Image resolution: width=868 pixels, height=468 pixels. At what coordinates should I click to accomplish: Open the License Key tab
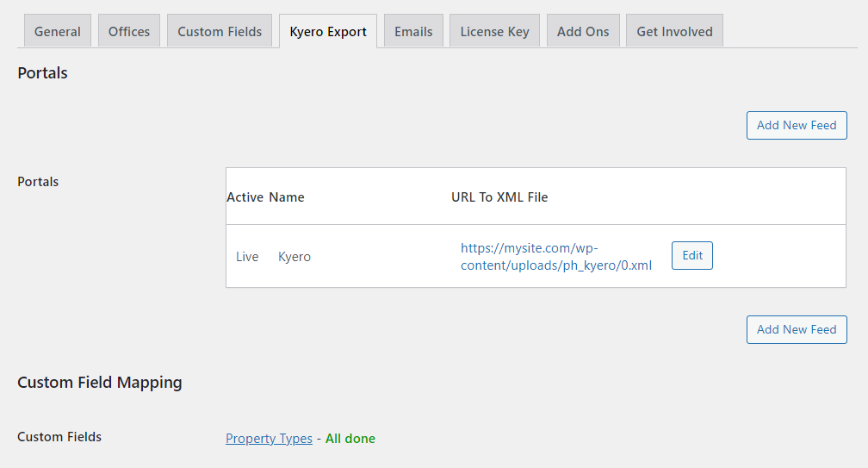[495, 31]
